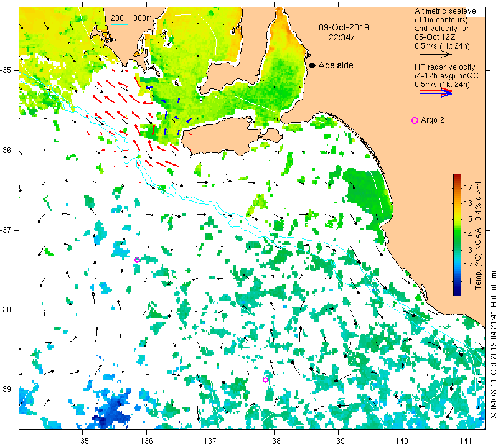The height and width of the screenshot is (448, 498).
Task: Click the '11' label on temperature scale
Action: coord(468,281)
